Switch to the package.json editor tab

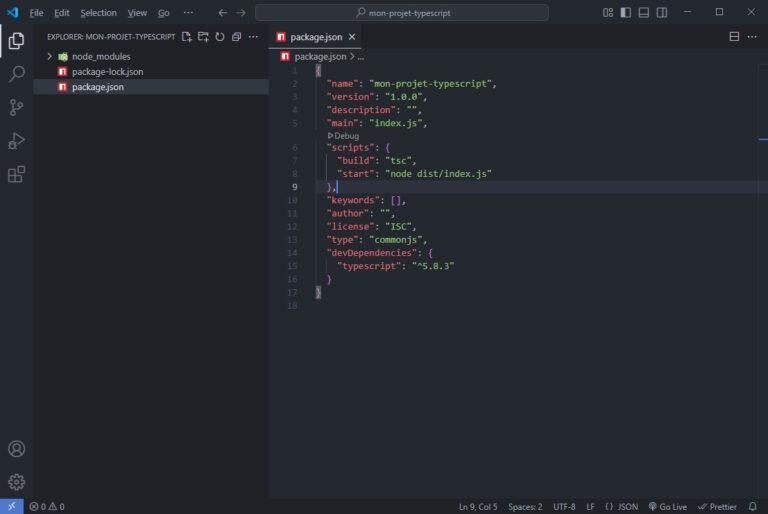[316, 37]
